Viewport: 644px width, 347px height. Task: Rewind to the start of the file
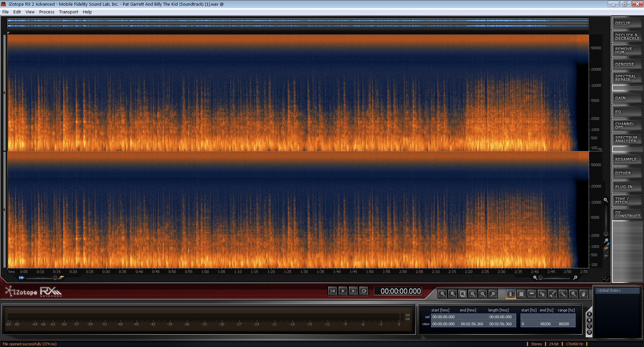[x=332, y=291]
